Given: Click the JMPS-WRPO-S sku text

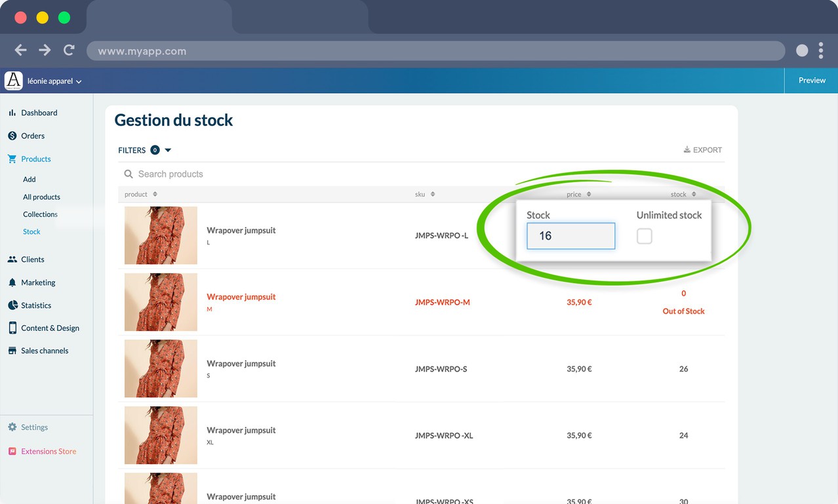Looking at the screenshot, I should coord(441,369).
